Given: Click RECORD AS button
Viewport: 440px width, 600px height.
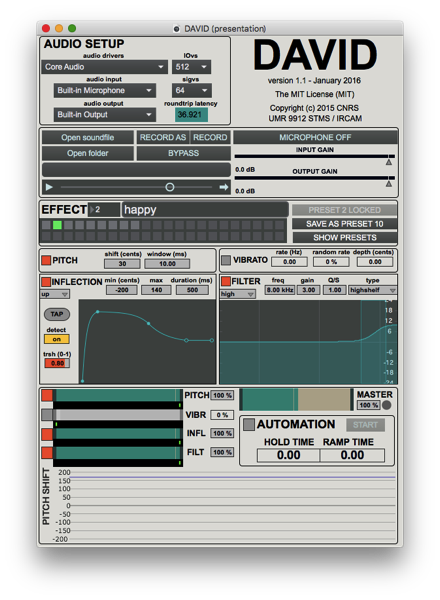Looking at the screenshot, I should (x=163, y=137).
